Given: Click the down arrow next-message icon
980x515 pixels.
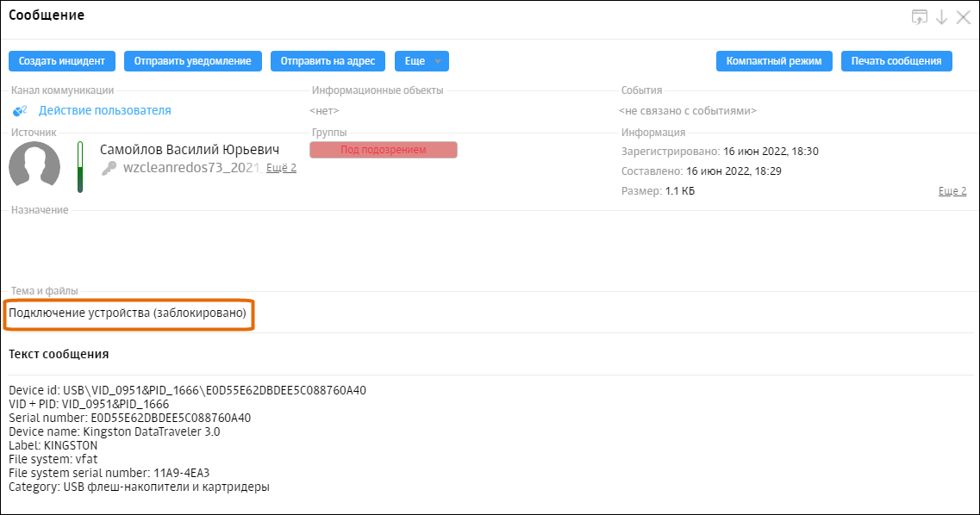Looking at the screenshot, I should (942, 17).
